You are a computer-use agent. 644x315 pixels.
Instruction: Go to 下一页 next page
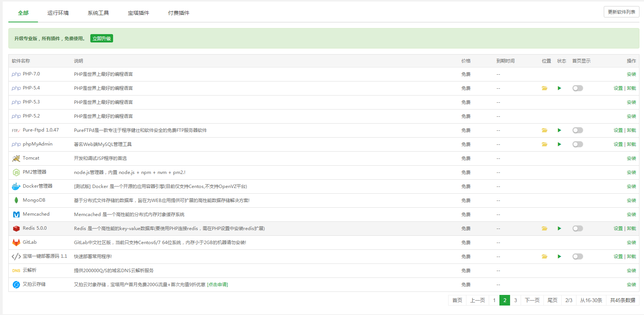(532, 300)
